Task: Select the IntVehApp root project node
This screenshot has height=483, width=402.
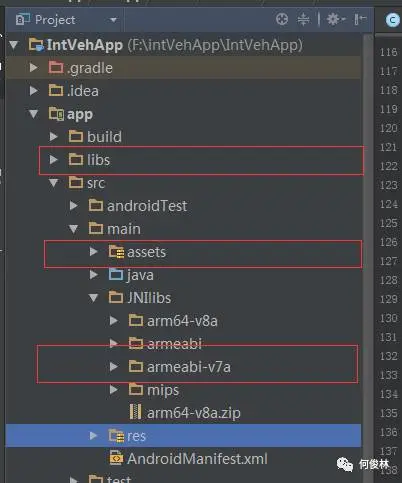Action: click(x=174, y=45)
